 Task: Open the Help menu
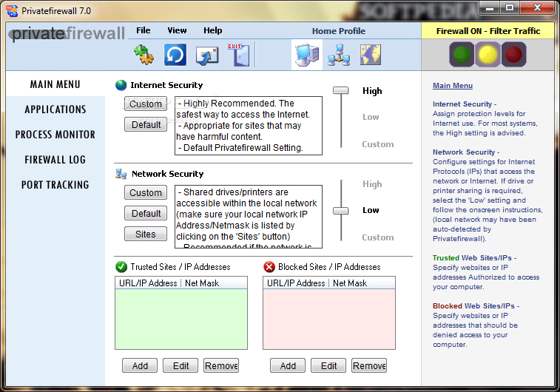click(x=213, y=31)
